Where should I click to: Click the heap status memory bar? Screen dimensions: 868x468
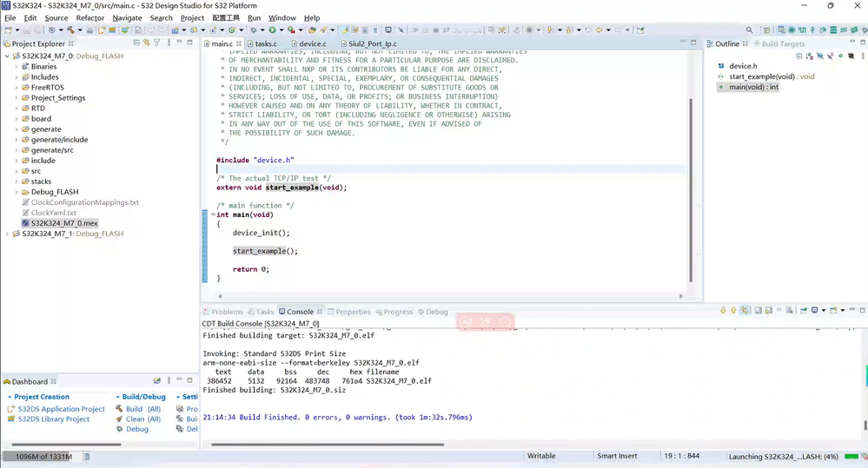pos(42,457)
